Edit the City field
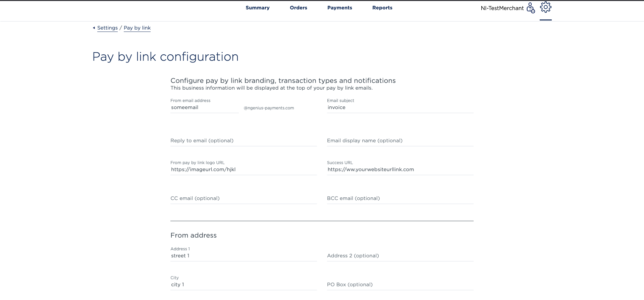The width and height of the screenshot is (644, 300). [x=244, y=285]
